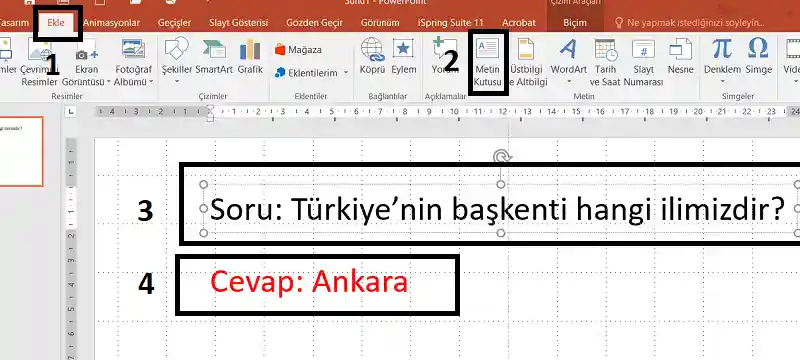
Task: Open Fotoğraf Albümü photo album tool
Action: point(133,63)
